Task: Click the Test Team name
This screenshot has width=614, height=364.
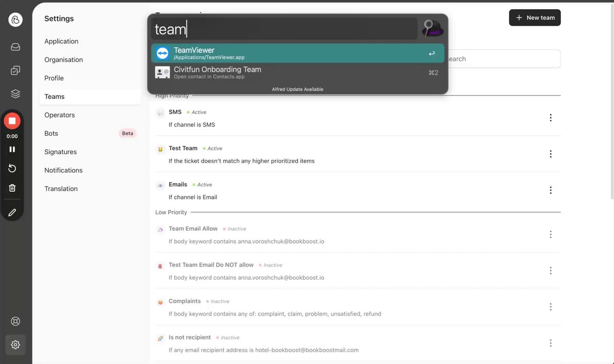Action: pyautogui.click(x=183, y=148)
